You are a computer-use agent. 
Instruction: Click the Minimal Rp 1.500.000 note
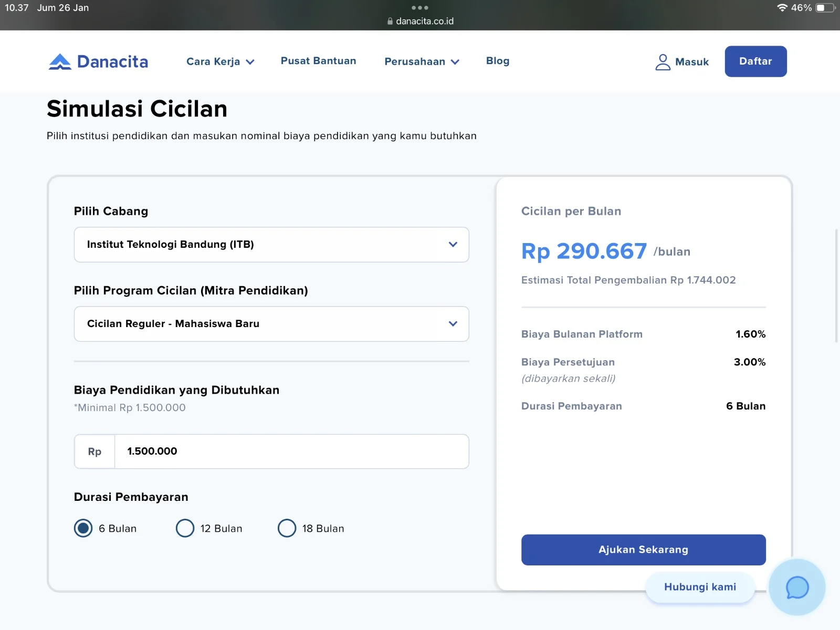pyautogui.click(x=130, y=407)
